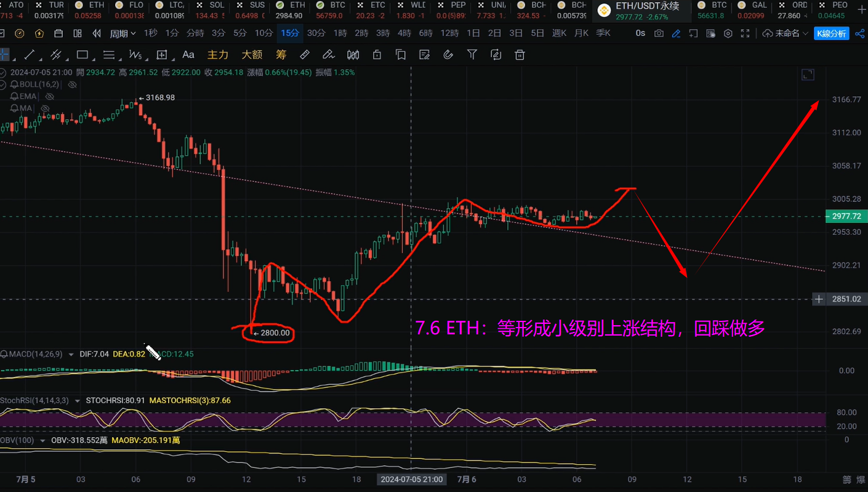Click the K線分析 button
The width and height of the screenshot is (868, 492).
point(831,33)
